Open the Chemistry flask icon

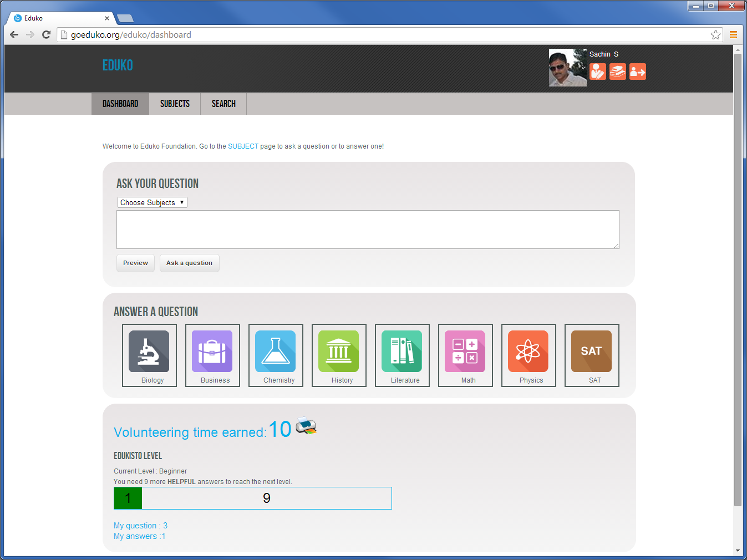tap(276, 352)
